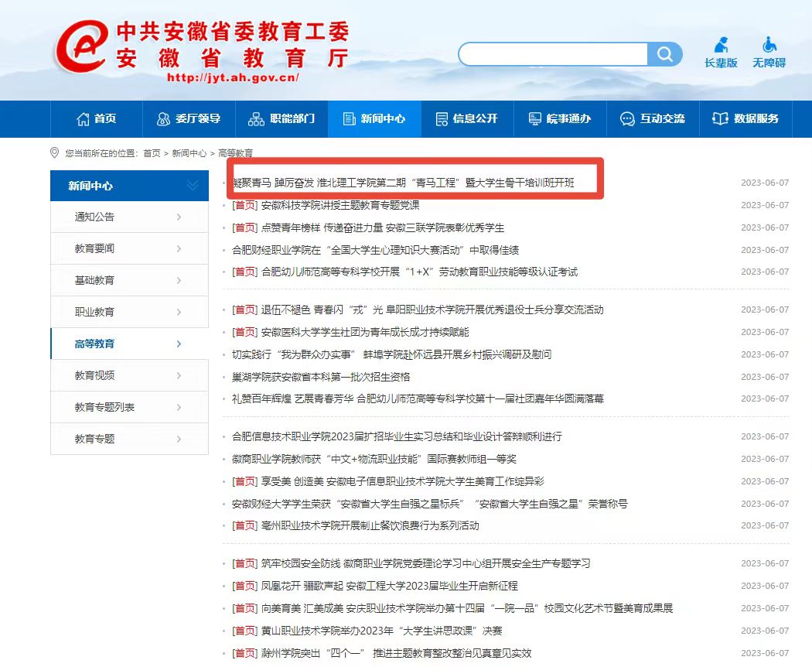Click inside the search text box
Viewport: 812px width, 667px height.
coord(553,54)
